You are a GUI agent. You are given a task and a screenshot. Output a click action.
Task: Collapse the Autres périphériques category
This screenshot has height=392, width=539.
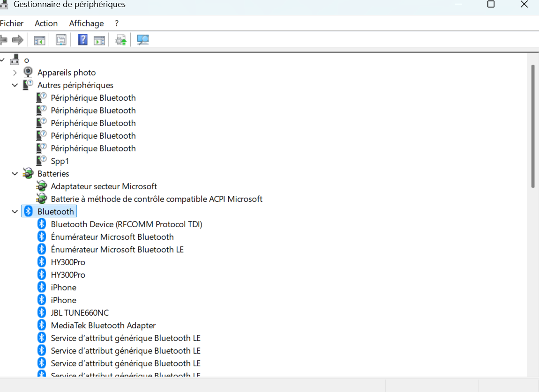[x=15, y=85]
